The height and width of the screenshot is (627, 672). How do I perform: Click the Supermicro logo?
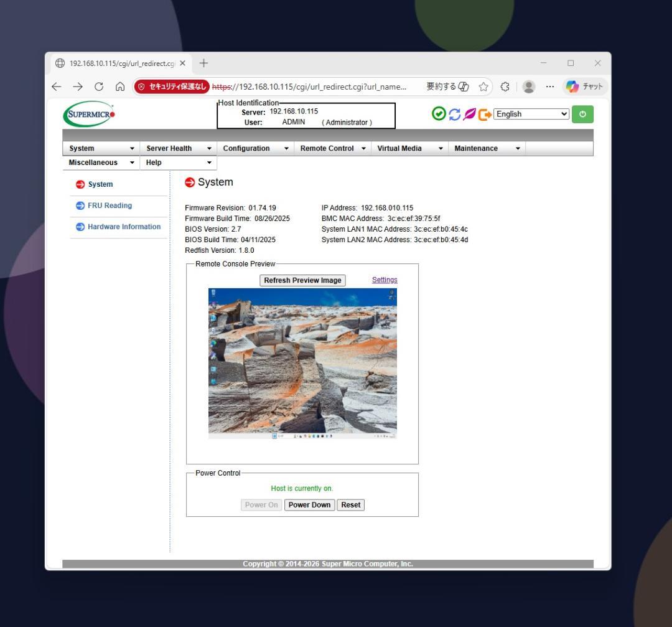[89, 116]
